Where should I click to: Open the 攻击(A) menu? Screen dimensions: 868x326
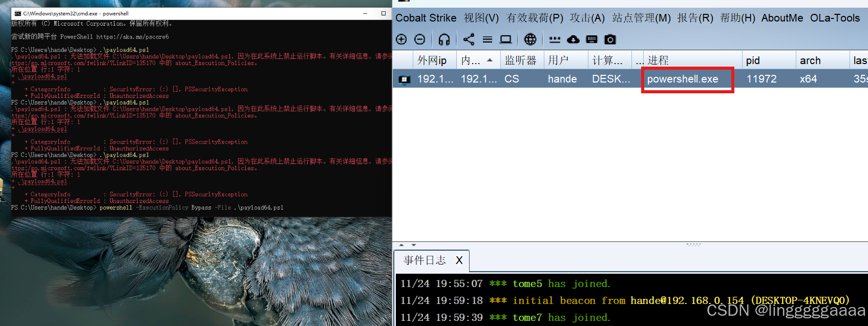click(587, 18)
